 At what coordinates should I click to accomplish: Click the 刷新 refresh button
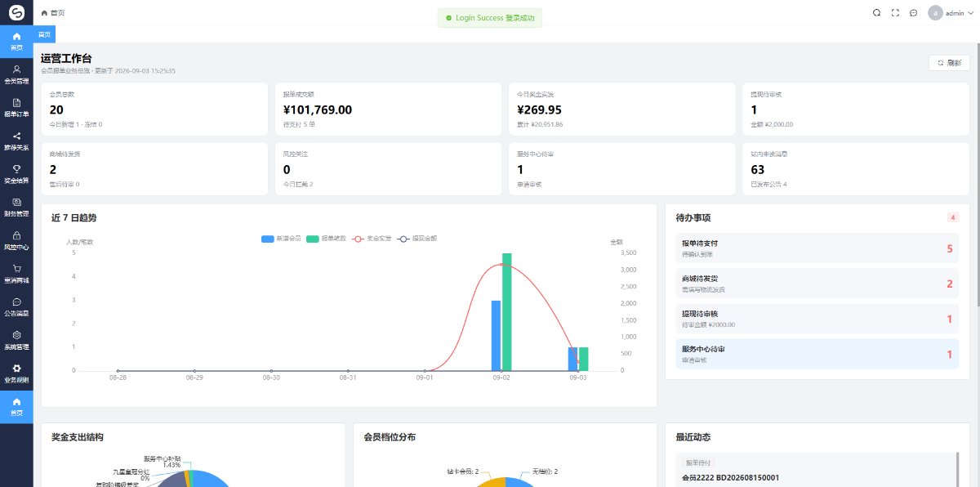(949, 63)
